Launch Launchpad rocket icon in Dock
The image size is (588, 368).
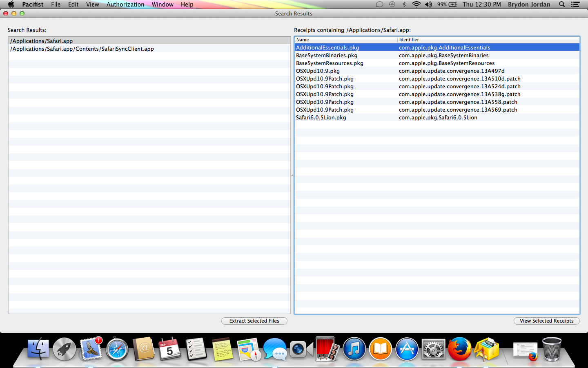coord(65,350)
